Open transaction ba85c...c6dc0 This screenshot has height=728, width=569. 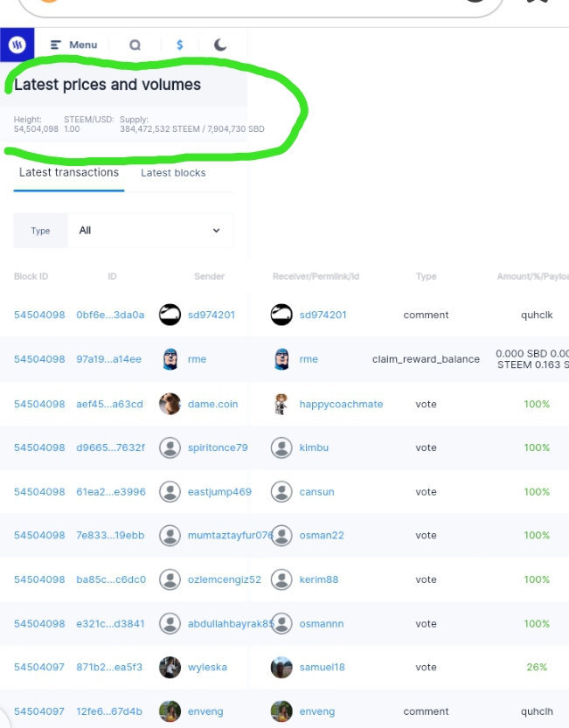point(111,579)
